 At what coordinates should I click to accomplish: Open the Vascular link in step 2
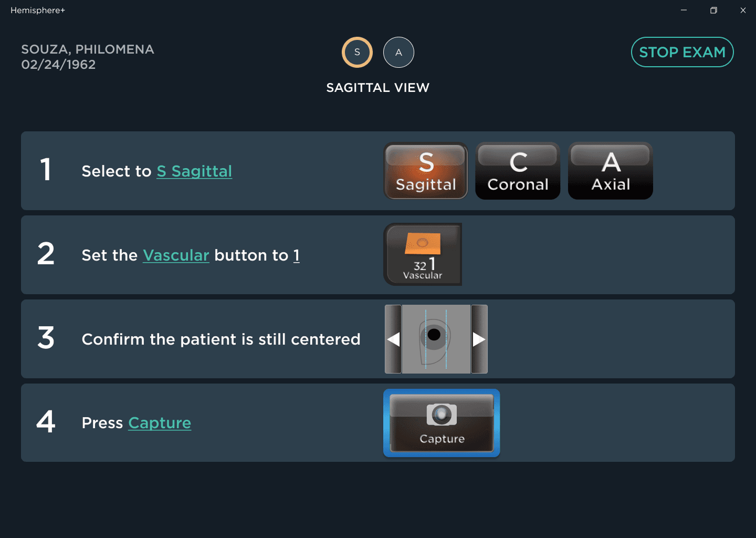point(176,255)
